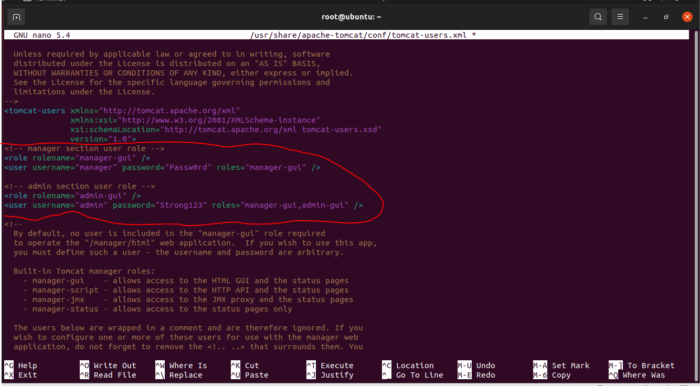Viewport: 700px width, 386px height.
Task: Click the manager section user role comment
Action: tap(84, 149)
